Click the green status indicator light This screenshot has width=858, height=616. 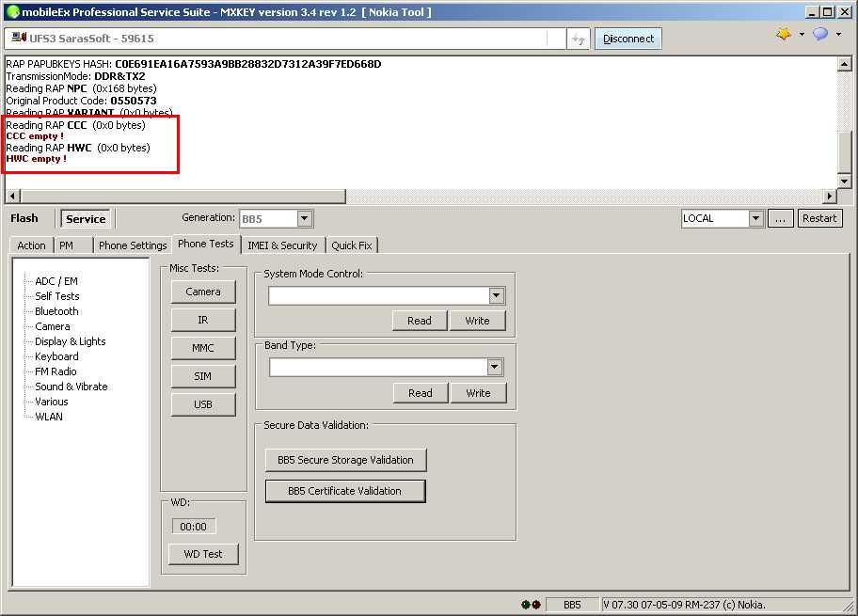pos(525,605)
